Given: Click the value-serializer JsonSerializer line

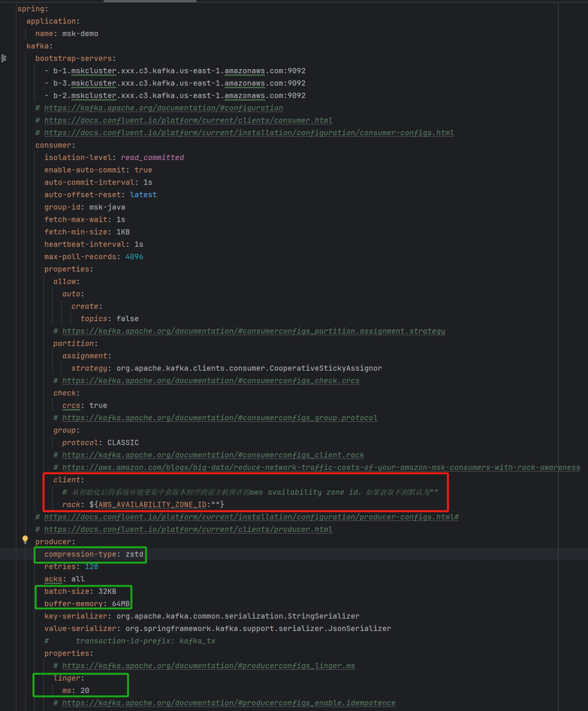Looking at the screenshot, I should (x=218, y=628).
